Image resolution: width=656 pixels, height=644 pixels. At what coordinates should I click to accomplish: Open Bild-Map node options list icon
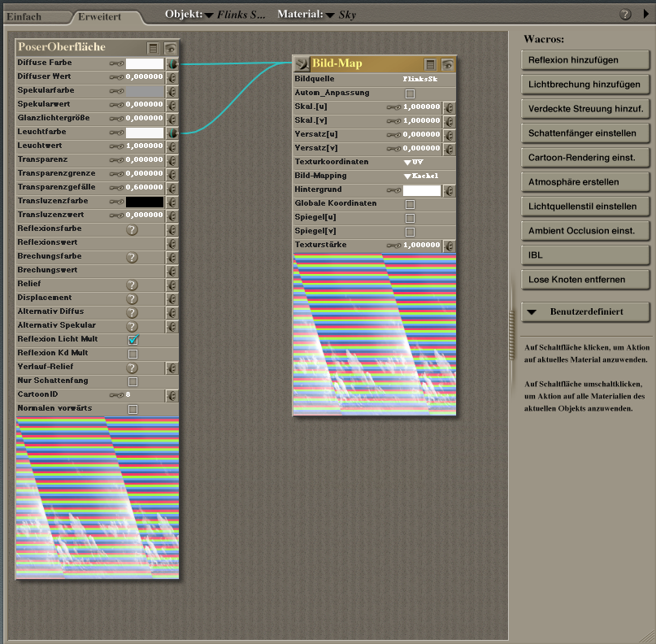[x=430, y=64]
